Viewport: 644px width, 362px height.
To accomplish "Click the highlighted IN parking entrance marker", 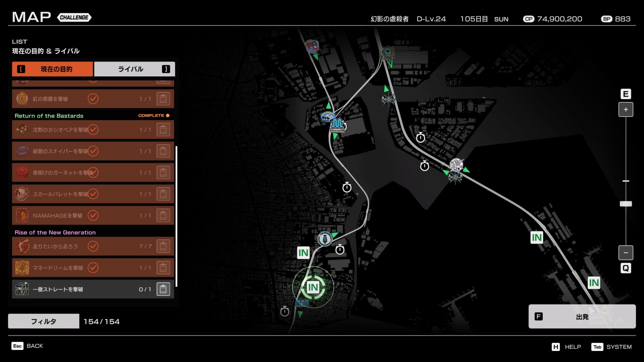I will click(x=313, y=287).
